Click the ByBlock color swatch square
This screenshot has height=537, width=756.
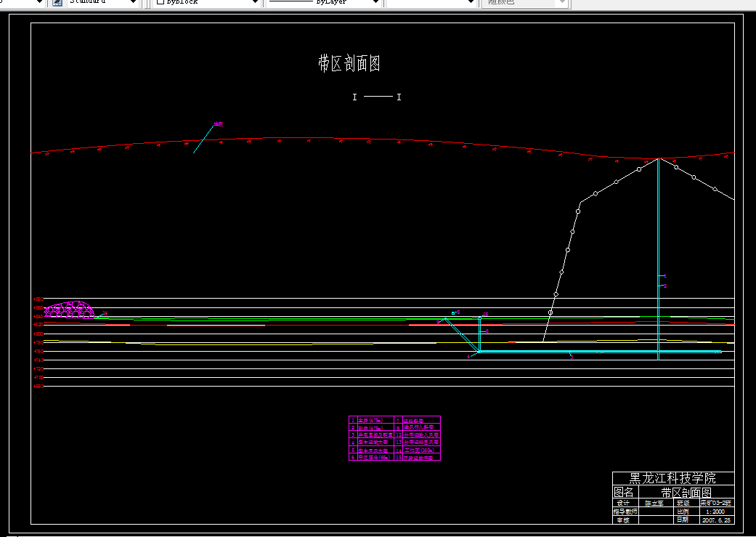coord(160,2)
